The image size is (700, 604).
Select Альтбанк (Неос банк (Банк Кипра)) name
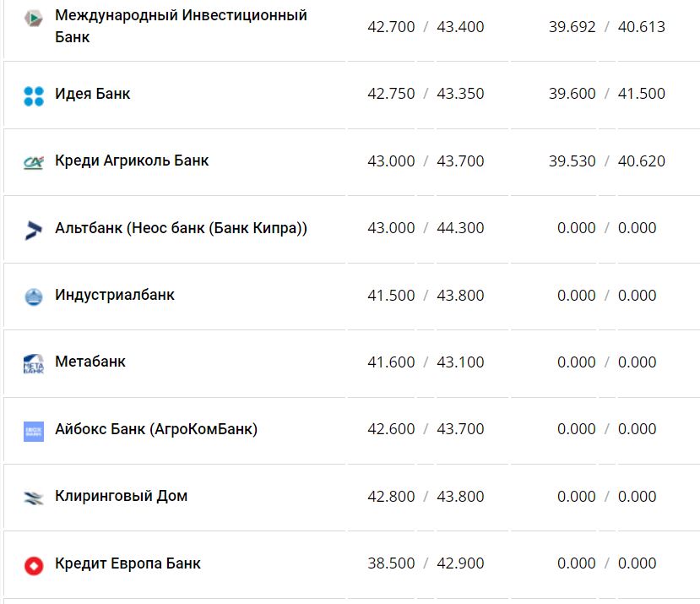click(181, 228)
